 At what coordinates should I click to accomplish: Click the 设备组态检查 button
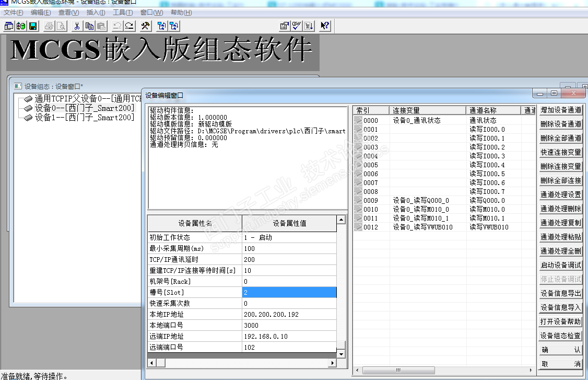(561, 336)
